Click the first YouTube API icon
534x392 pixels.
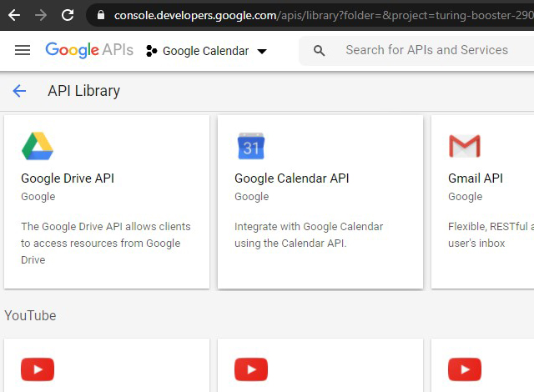tap(38, 369)
